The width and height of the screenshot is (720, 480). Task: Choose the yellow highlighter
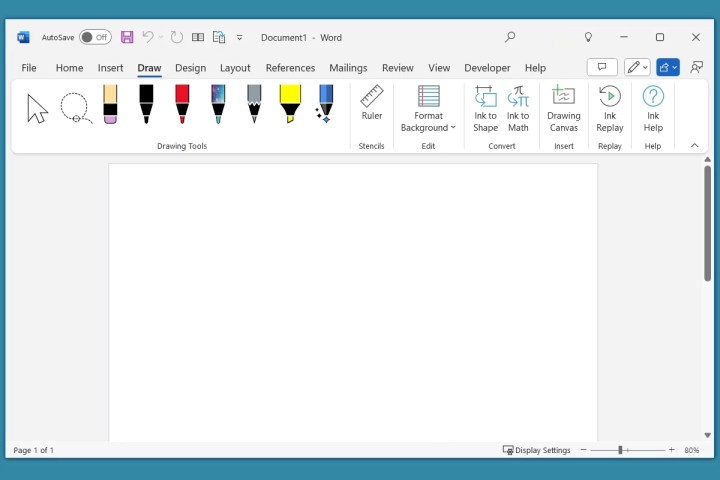(x=290, y=104)
